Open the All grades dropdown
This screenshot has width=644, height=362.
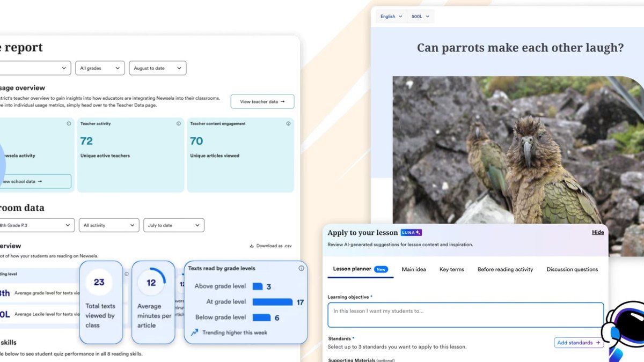[x=100, y=68]
